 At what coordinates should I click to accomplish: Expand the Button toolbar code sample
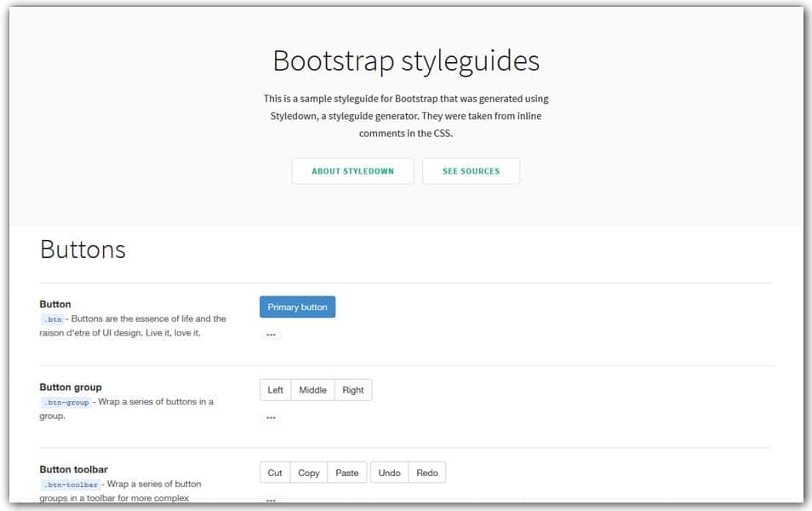[270, 499]
